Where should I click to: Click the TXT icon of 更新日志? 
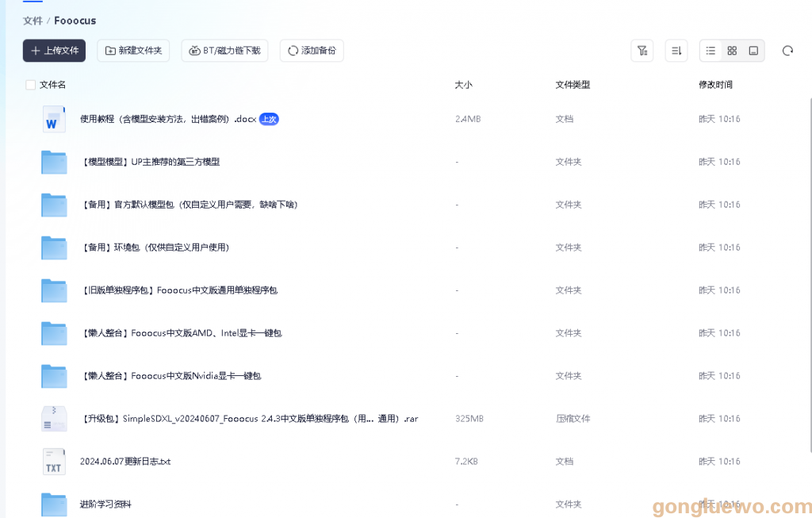pos(54,462)
